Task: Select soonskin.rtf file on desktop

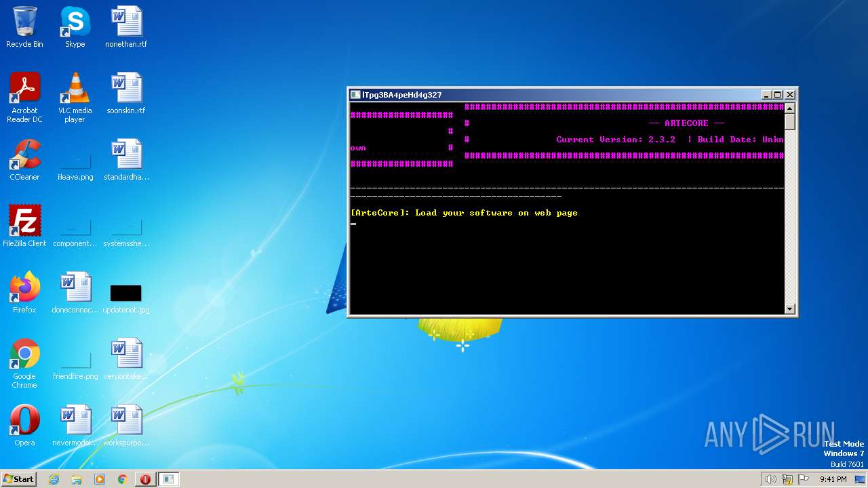Action: pos(126,94)
